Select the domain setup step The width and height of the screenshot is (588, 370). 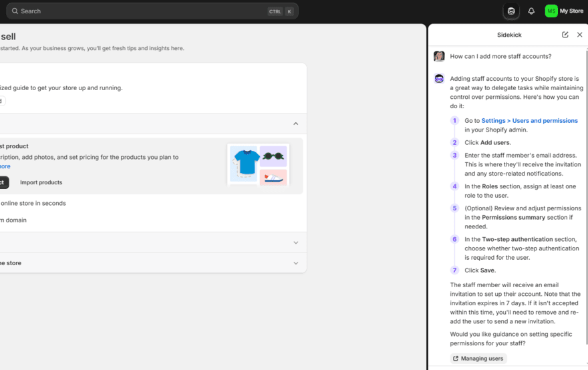click(x=13, y=220)
